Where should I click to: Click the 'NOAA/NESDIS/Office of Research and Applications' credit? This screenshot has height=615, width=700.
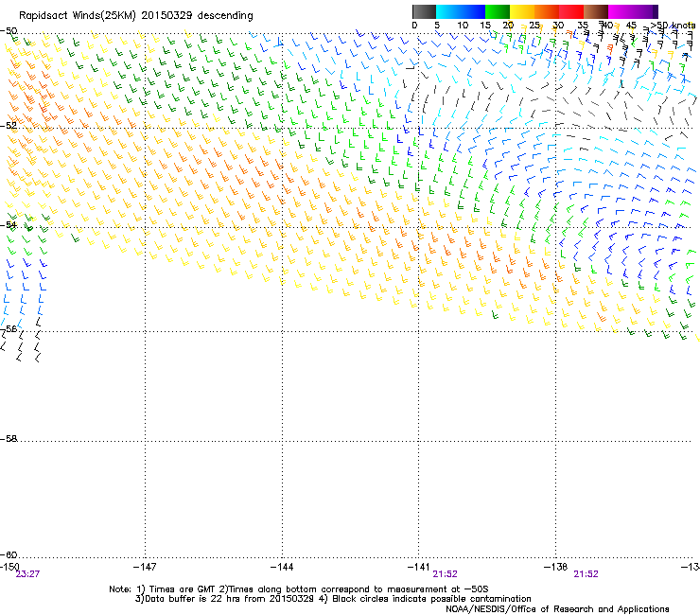click(x=557, y=609)
